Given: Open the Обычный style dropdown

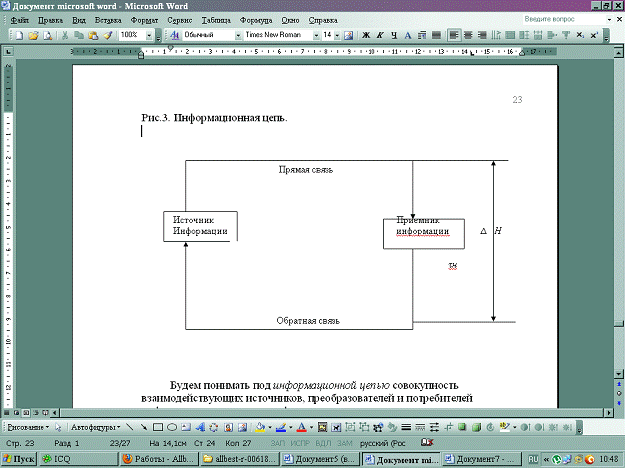Looking at the screenshot, I should (235, 35).
